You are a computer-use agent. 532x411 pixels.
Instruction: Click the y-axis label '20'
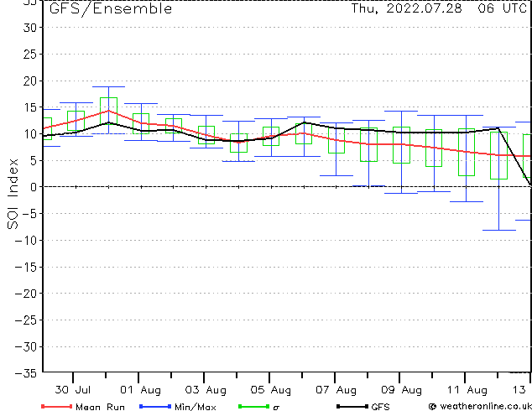click(30, 81)
